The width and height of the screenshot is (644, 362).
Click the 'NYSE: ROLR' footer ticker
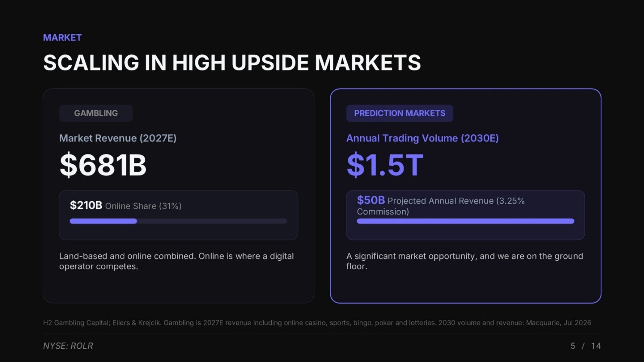[x=68, y=346]
